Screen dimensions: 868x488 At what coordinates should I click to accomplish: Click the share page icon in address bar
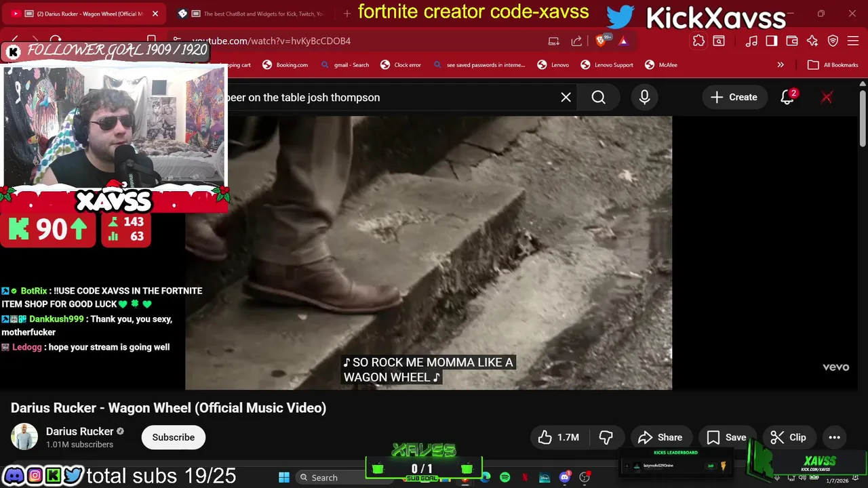pyautogui.click(x=576, y=41)
